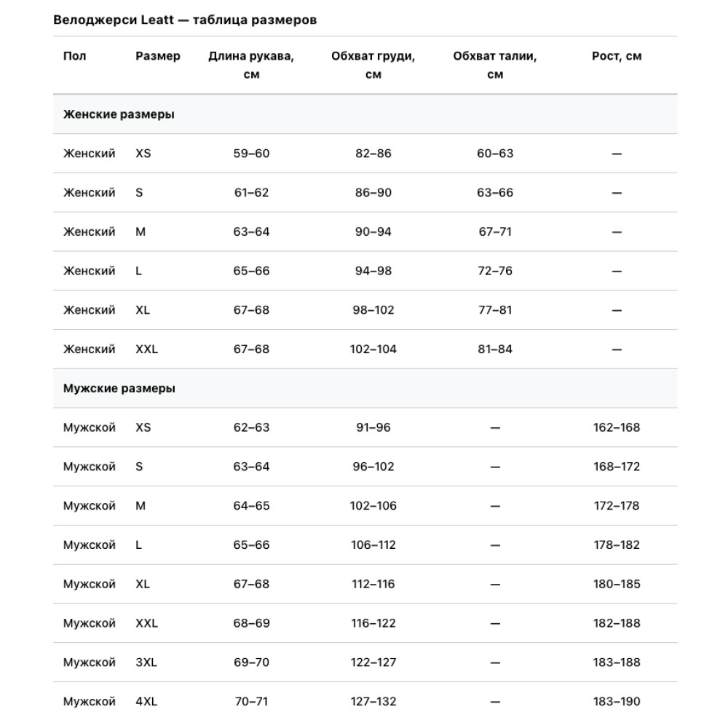Click women's L size cell
Screen dimensions: 728x728
pyautogui.click(x=139, y=271)
